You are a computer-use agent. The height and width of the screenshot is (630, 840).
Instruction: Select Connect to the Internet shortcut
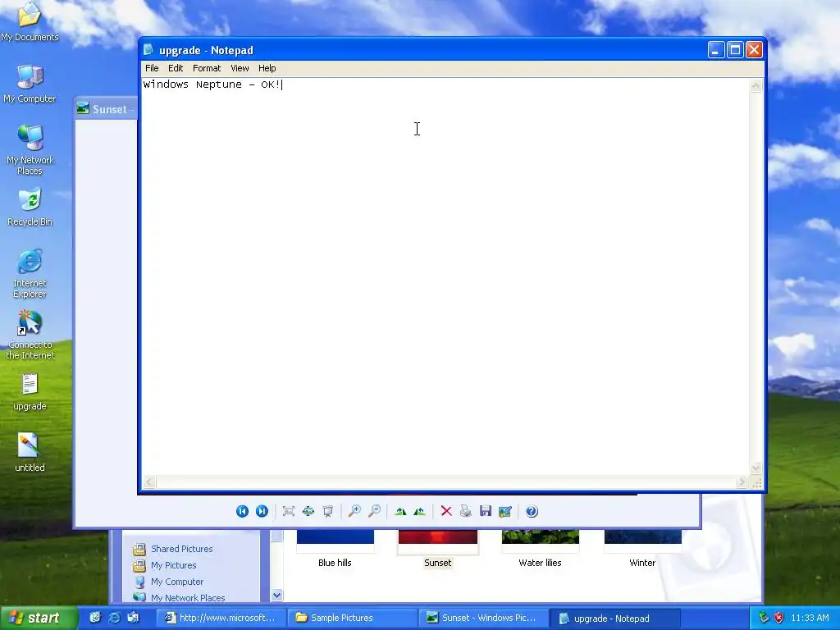(30, 335)
